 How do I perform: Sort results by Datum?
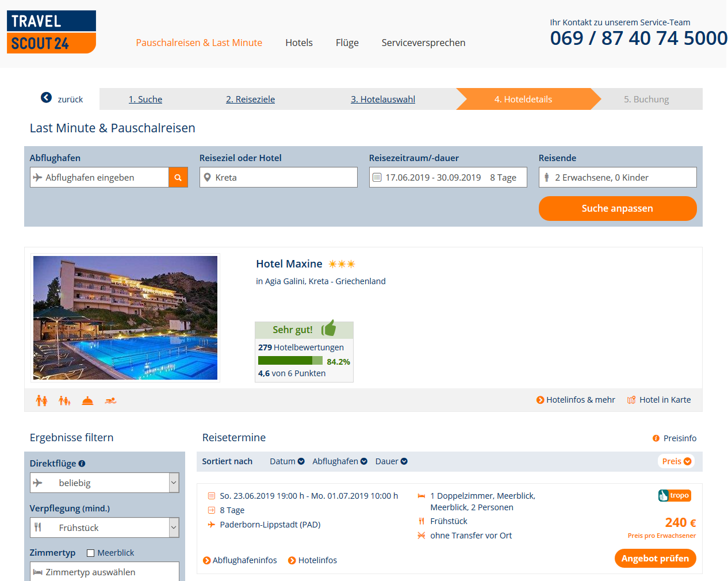click(287, 461)
